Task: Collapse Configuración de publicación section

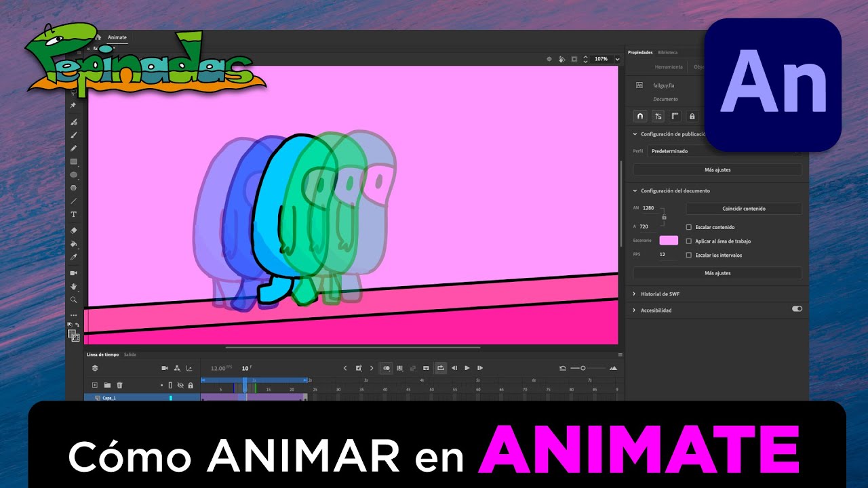Action: (x=635, y=134)
